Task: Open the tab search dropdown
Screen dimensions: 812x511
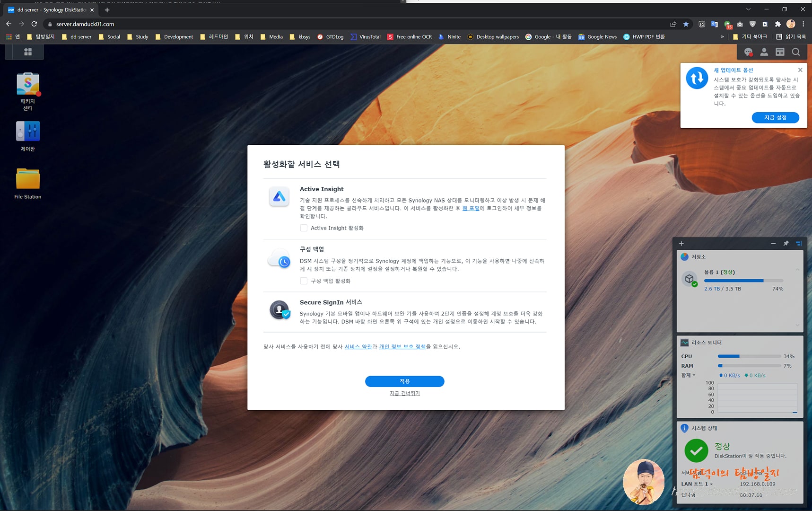Action: coord(748,9)
